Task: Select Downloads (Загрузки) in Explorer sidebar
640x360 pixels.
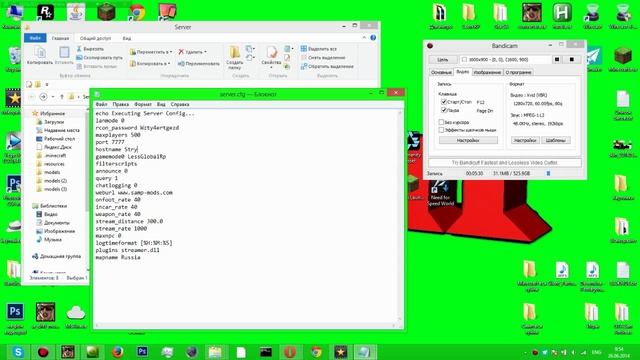Action: coord(50,122)
